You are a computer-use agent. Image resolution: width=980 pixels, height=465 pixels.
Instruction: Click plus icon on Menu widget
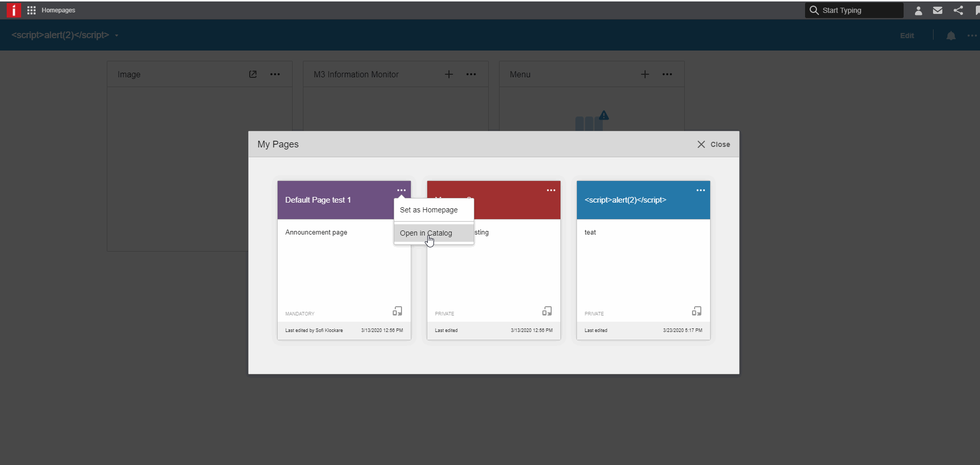645,74
